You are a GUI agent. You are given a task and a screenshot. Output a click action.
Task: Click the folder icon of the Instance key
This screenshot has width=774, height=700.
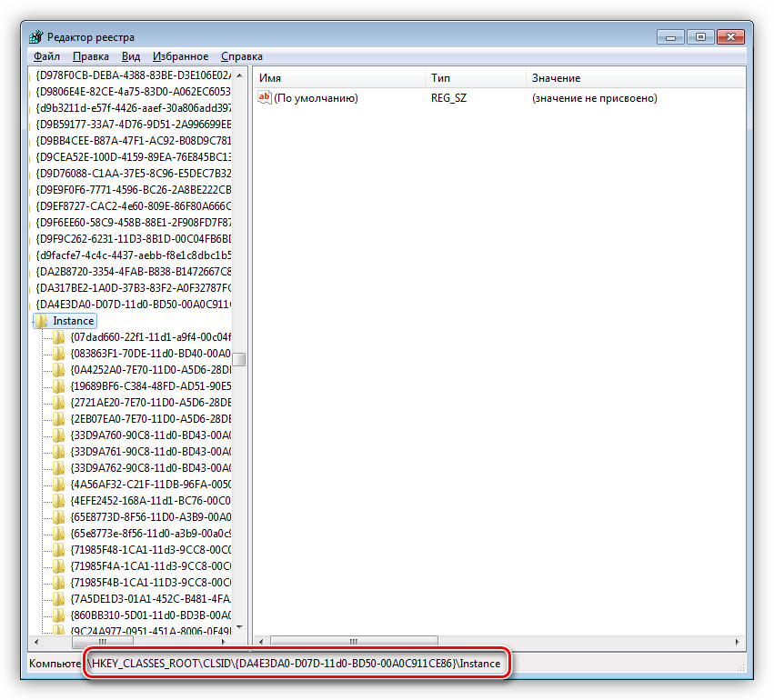[42, 321]
